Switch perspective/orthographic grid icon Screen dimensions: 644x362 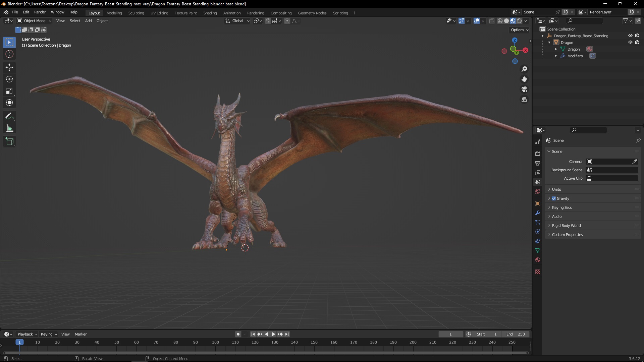[x=524, y=100]
